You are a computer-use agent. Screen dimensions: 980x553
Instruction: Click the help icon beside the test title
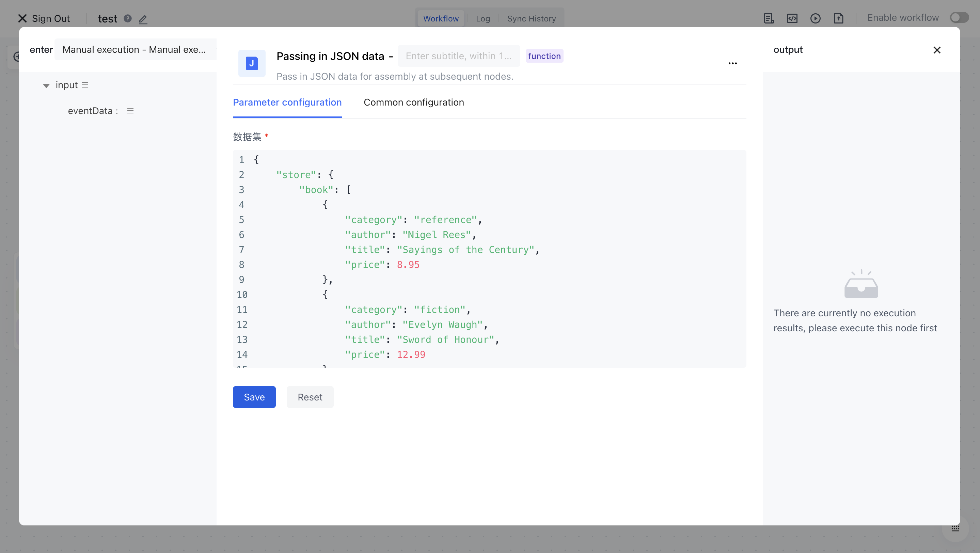click(x=127, y=18)
